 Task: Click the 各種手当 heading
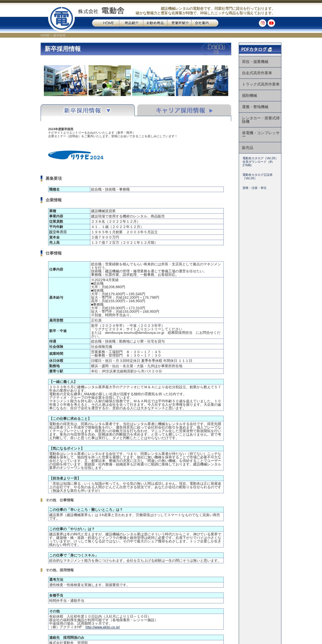tap(136, 595)
